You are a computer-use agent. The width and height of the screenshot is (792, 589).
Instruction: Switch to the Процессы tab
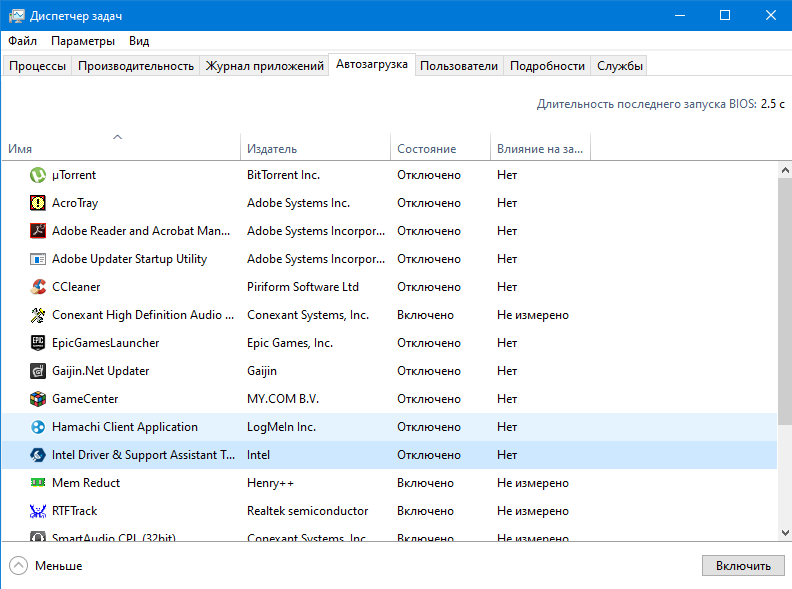pyautogui.click(x=37, y=66)
